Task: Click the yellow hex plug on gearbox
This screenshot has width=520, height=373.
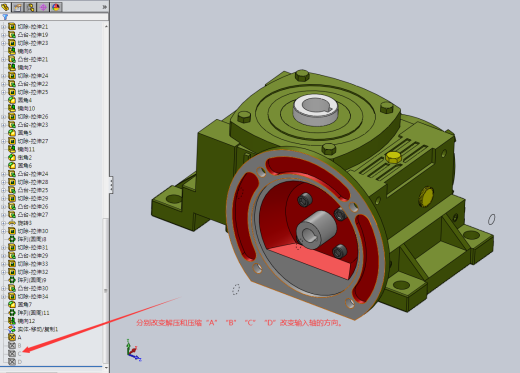Action: [x=393, y=157]
